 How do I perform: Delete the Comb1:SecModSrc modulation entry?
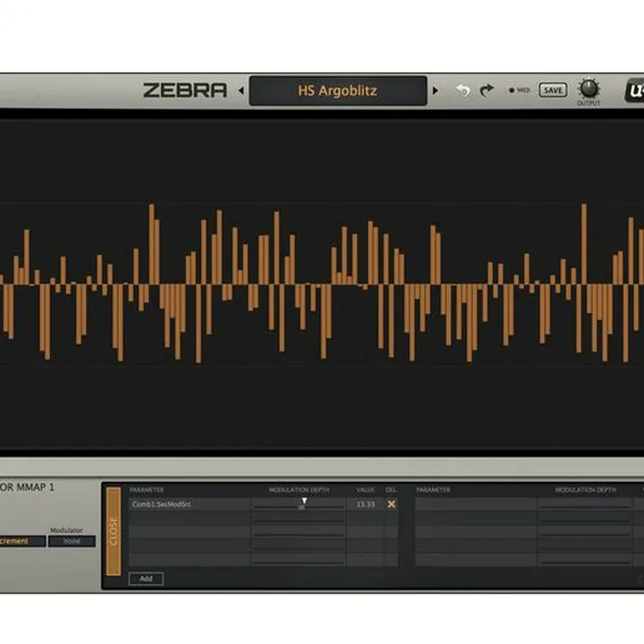(392, 504)
